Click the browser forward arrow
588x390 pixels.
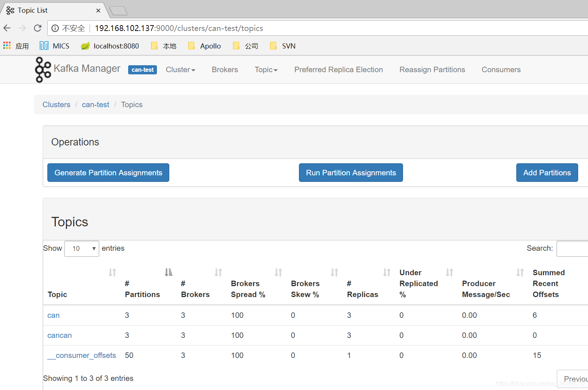pyautogui.click(x=22, y=28)
